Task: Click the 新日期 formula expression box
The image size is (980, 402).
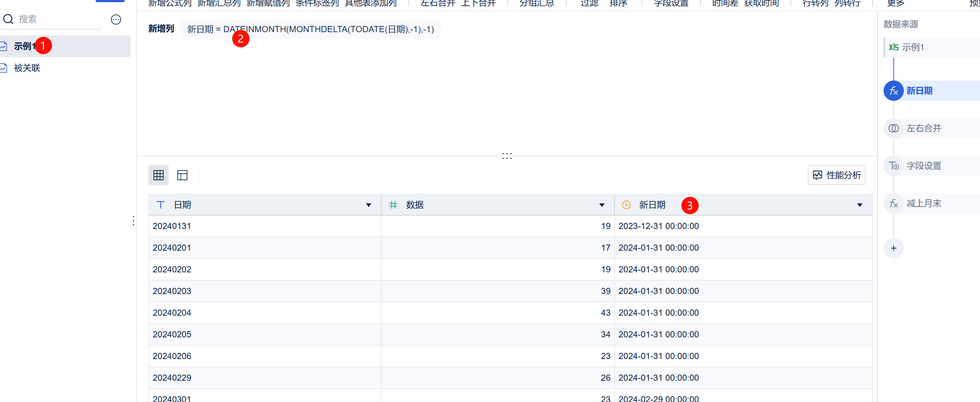Action: tap(310, 29)
